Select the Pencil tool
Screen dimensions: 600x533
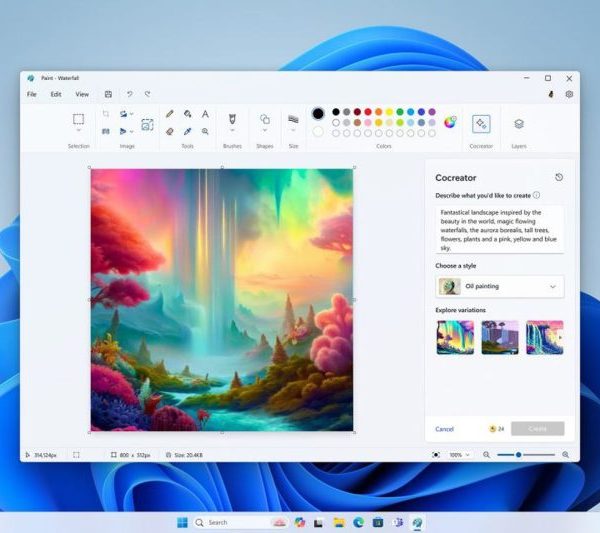coord(170,114)
